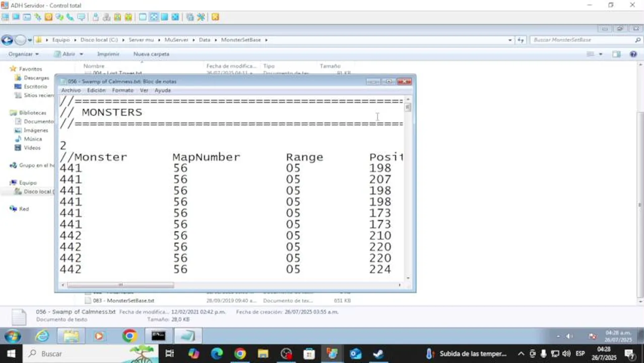This screenshot has width=644, height=363.
Task: Open Notepad's Archivo menu
Action: click(x=71, y=90)
